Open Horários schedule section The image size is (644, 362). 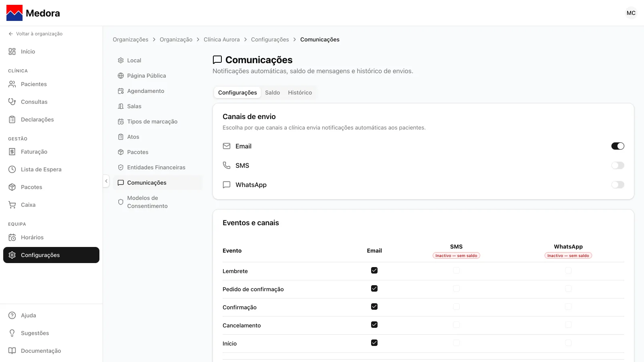coord(51,237)
